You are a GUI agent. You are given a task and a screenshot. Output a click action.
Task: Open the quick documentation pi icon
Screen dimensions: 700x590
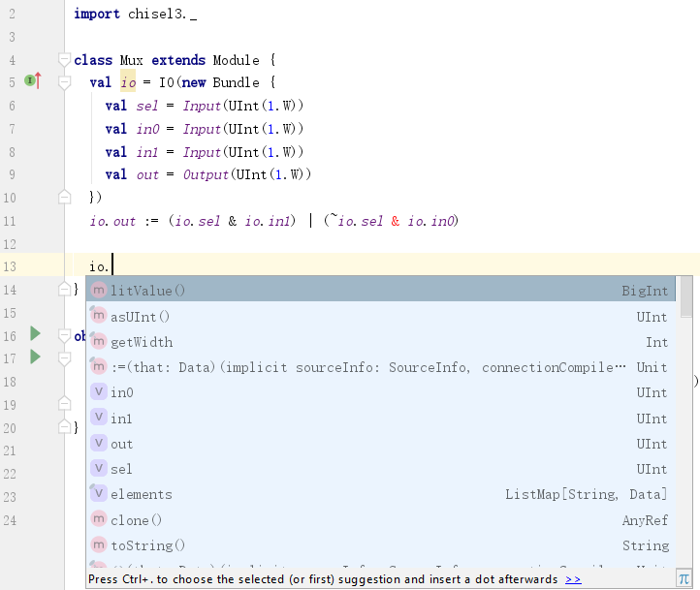coord(684,578)
